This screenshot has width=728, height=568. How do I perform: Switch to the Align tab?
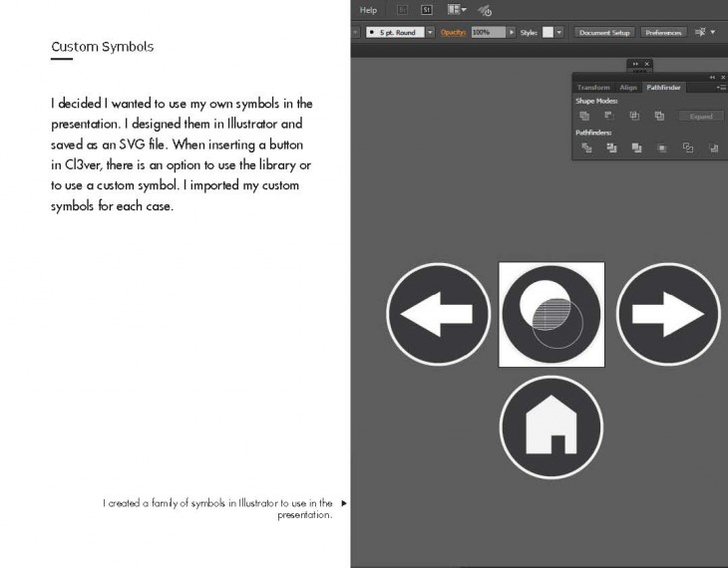628,88
